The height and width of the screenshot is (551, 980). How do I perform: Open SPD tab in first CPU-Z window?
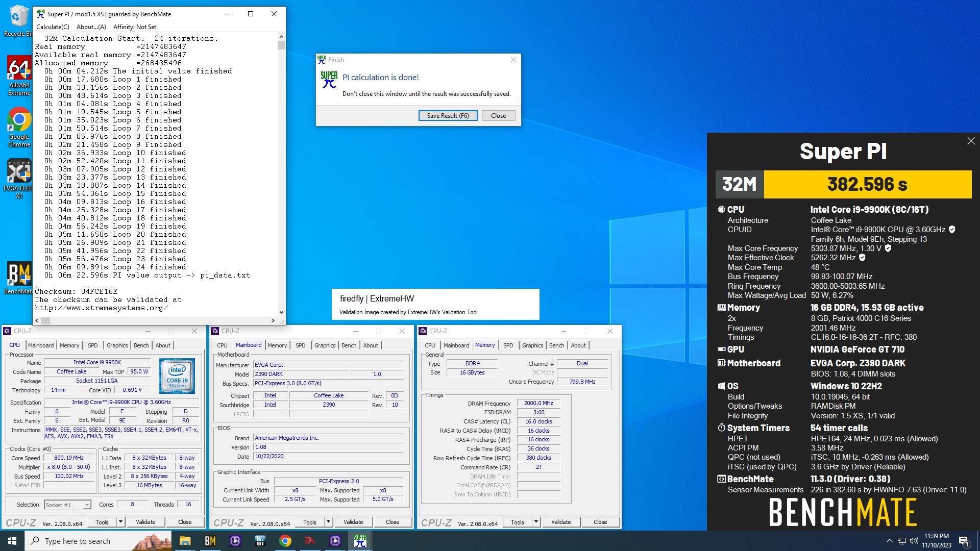pyautogui.click(x=92, y=345)
